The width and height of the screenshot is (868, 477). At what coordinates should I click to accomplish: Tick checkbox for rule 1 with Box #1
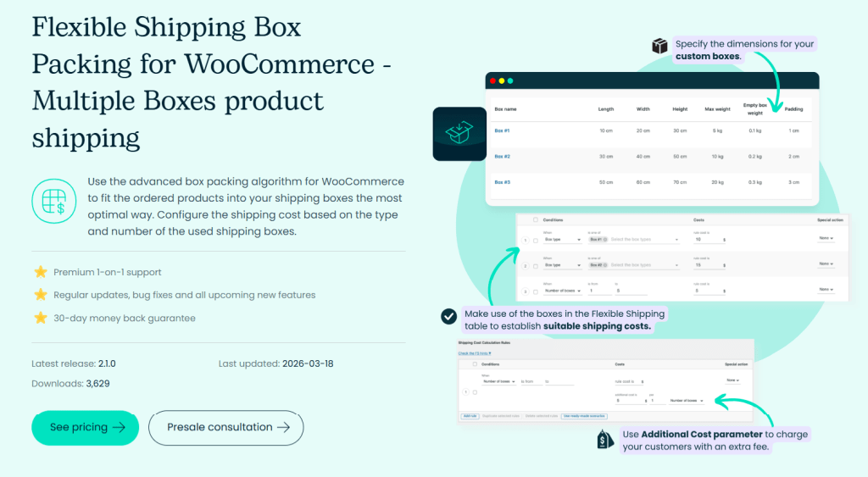tap(536, 241)
